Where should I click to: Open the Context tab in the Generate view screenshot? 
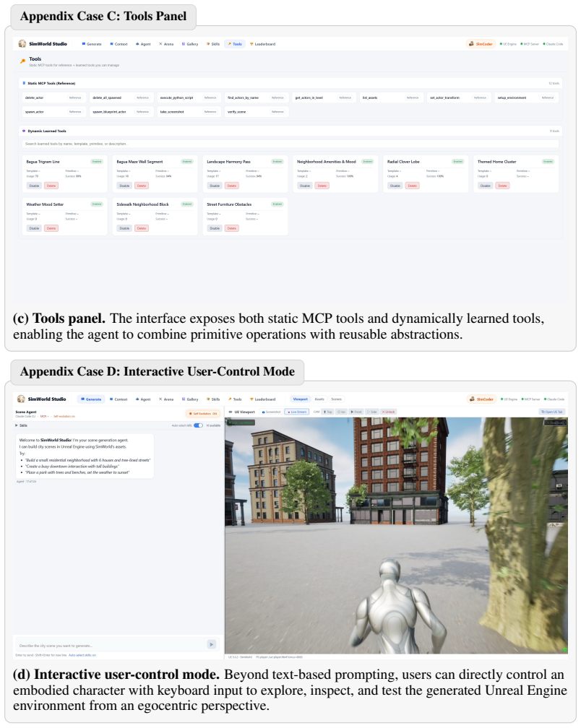119,399
